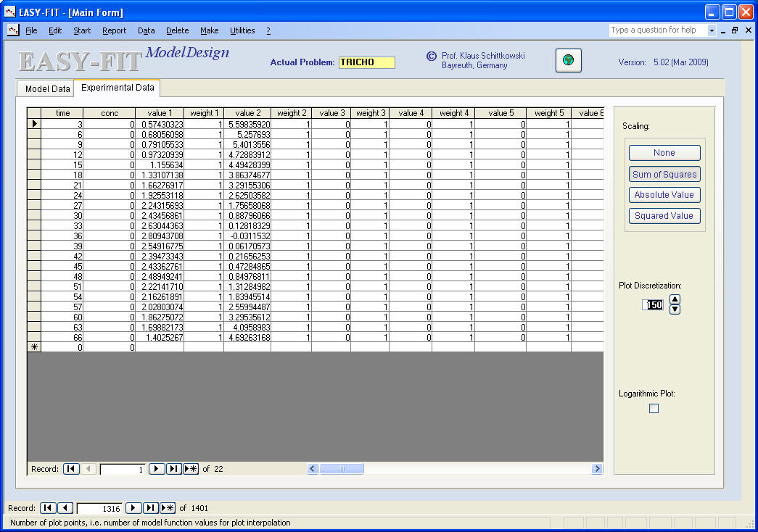The width and height of the screenshot is (758, 532).
Task: Select Sum of Squares scaling option
Action: [664, 174]
